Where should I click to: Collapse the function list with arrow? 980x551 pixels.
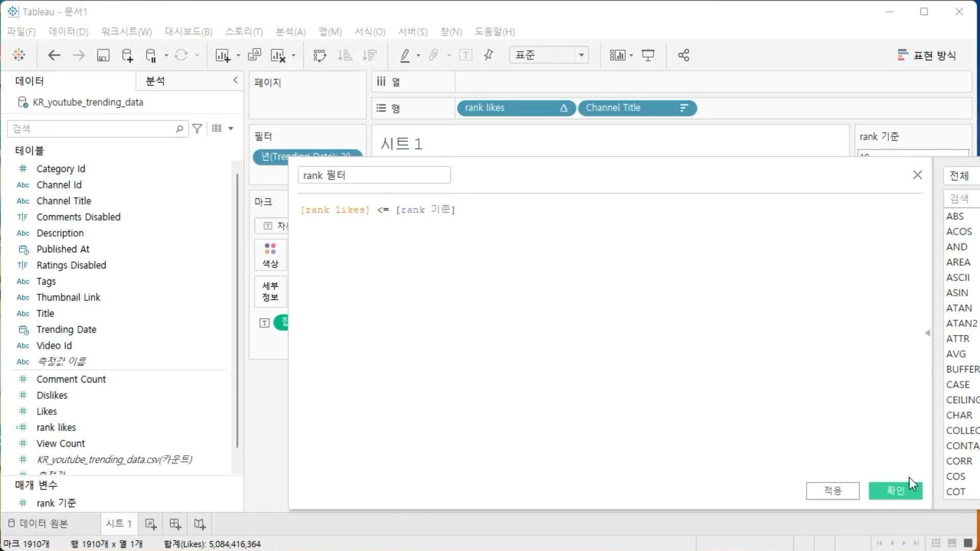pos(927,333)
